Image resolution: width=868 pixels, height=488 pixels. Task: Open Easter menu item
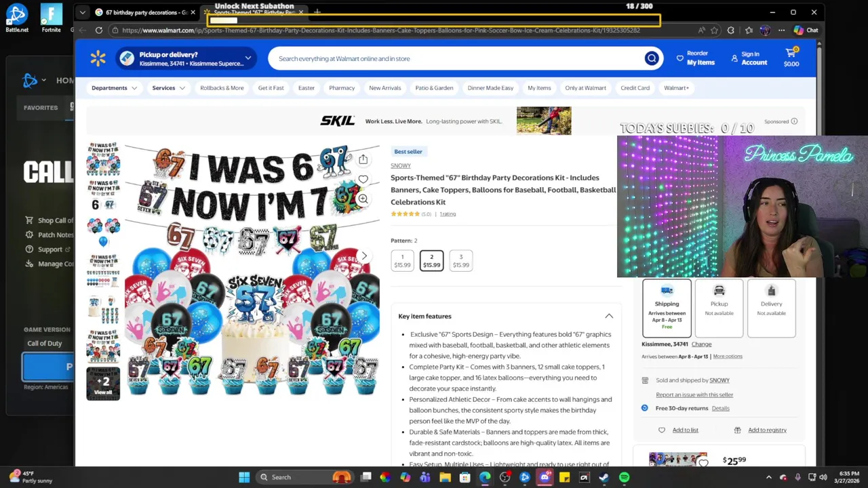click(307, 87)
